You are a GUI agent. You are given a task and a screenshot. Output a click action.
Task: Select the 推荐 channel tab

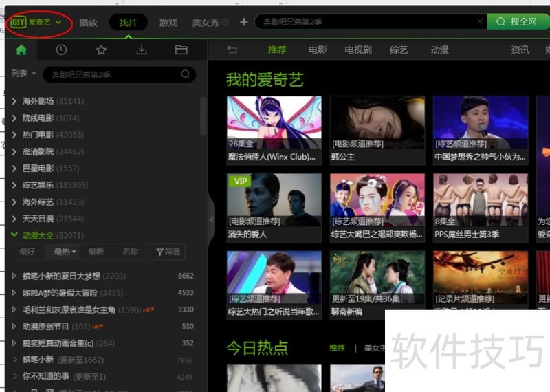(277, 50)
